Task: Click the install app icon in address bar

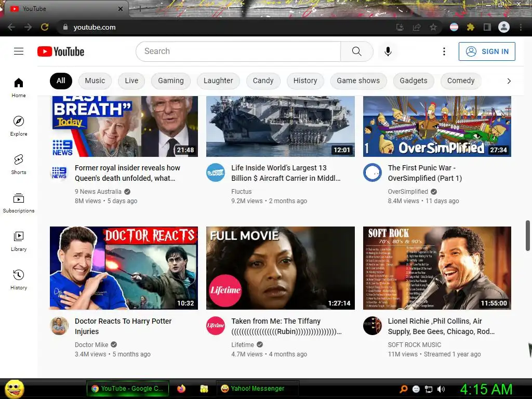Action: pyautogui.click(x=400, y=27)
